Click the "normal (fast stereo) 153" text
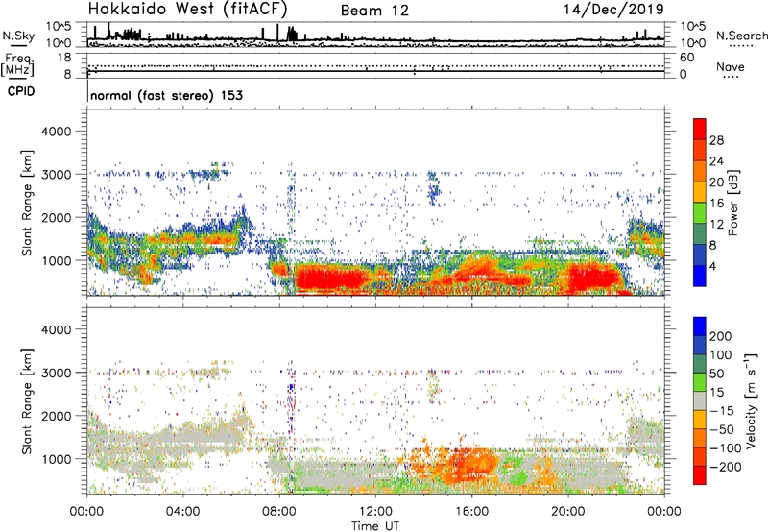The image size is (768, 532). [166, 95]
